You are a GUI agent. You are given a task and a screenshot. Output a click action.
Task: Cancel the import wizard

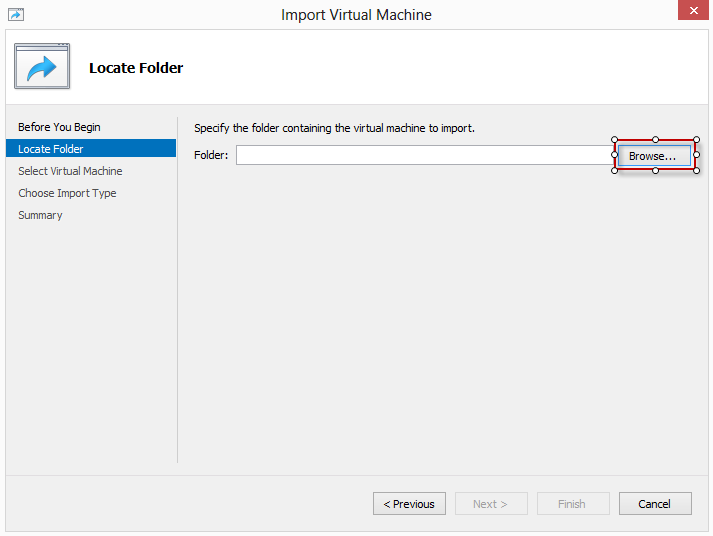(655, 504)
